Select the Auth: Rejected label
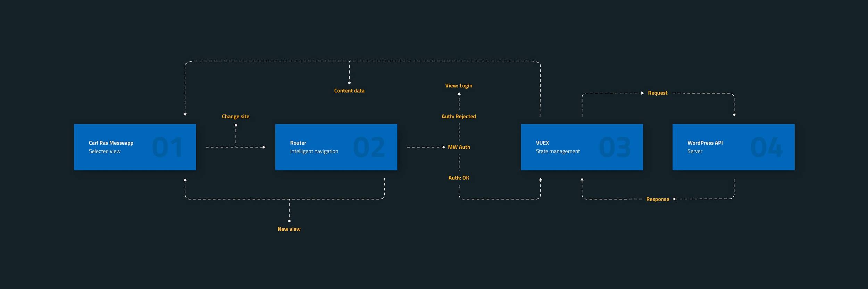 click(x=459, y=117)
